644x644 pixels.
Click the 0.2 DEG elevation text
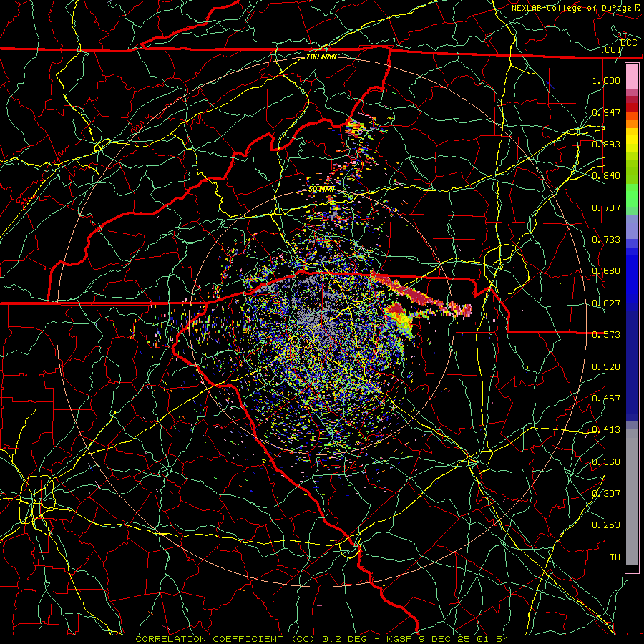coord(346,639)
